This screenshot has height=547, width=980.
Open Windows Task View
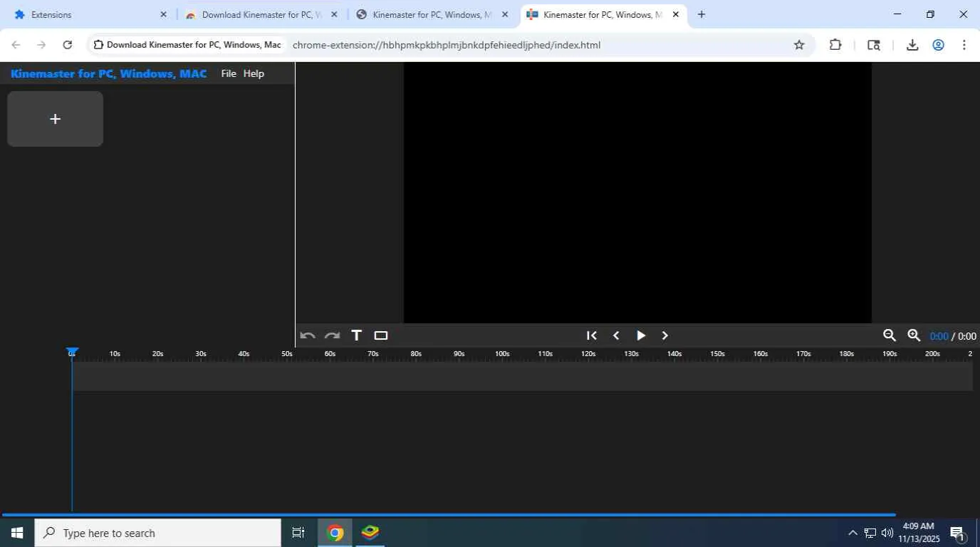298,533
